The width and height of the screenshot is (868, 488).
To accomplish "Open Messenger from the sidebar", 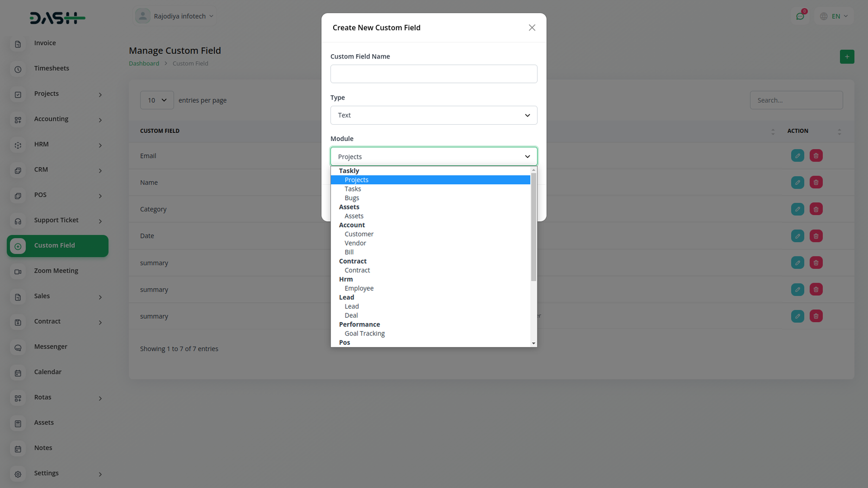I will [50, 346].
